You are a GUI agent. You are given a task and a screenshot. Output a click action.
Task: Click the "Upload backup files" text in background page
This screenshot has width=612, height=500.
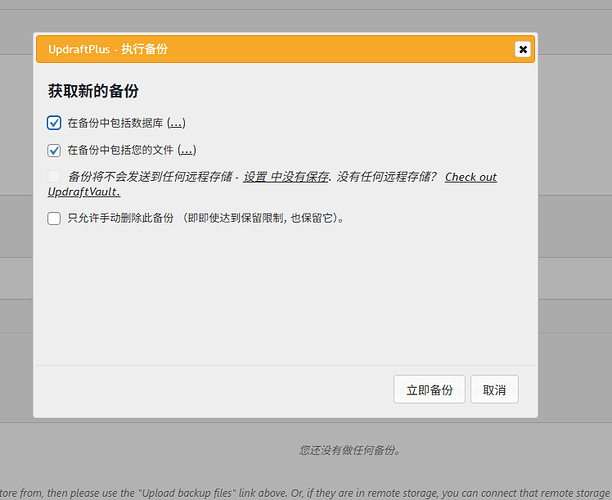tap(186, 493)
